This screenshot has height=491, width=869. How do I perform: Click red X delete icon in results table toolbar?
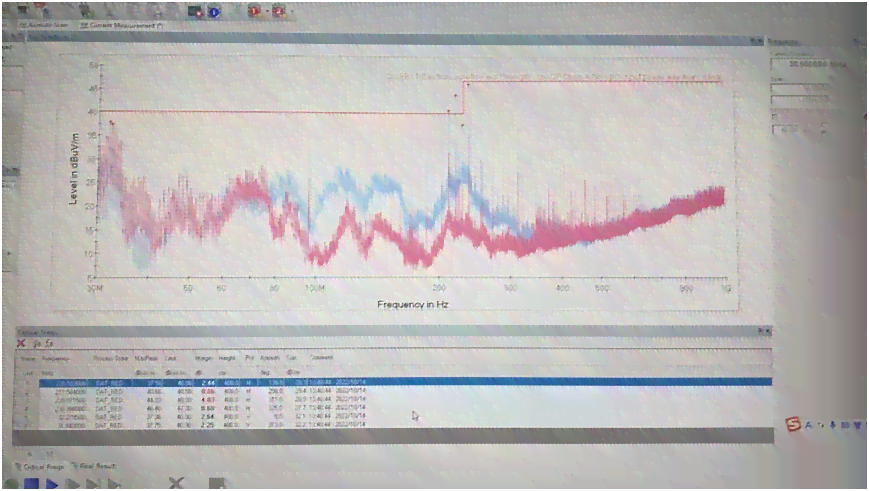tap(21, 344)
